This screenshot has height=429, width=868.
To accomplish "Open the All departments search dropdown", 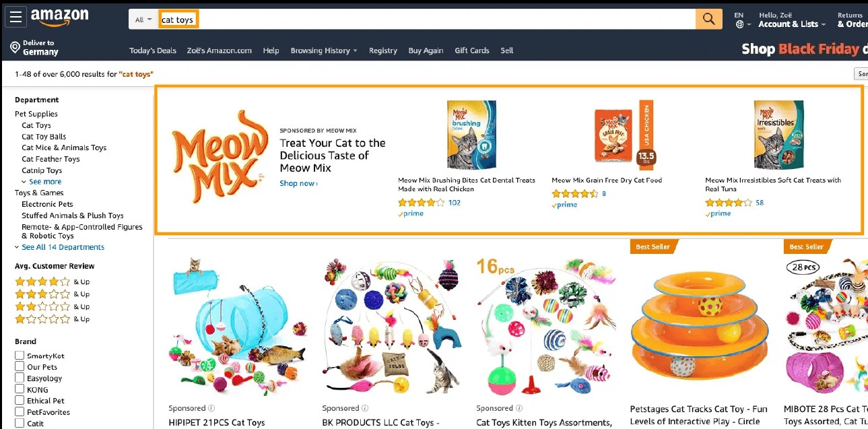I will (x=143, y=20).
